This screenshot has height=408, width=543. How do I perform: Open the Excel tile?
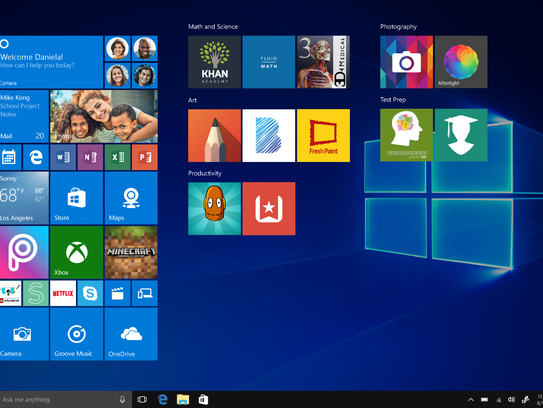tap(117, 157)
